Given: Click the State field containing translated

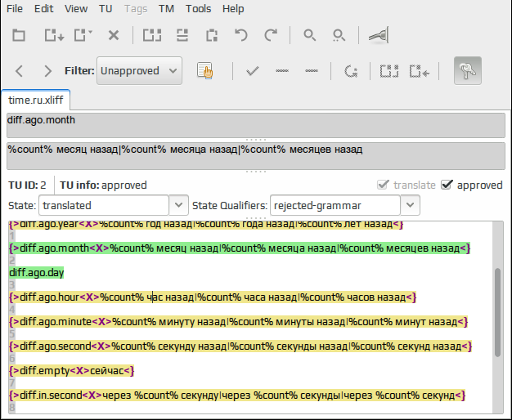Looking at the screenshot, I should [x=104, y=205].
